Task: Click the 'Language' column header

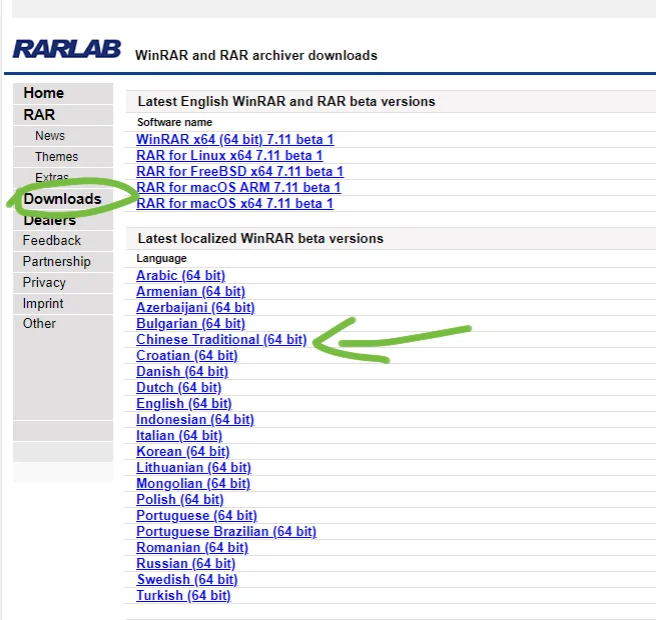Action: click(x=161, y=258)
